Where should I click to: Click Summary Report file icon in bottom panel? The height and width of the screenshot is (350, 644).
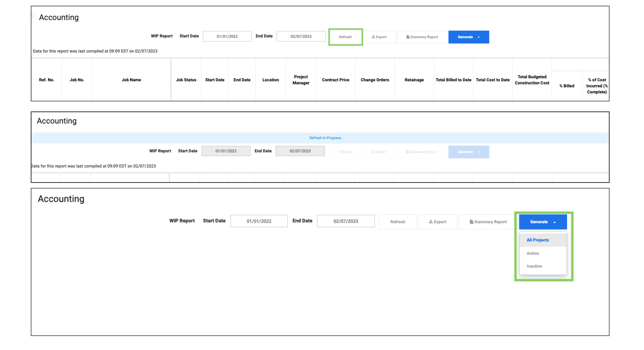tap(471, 222)
